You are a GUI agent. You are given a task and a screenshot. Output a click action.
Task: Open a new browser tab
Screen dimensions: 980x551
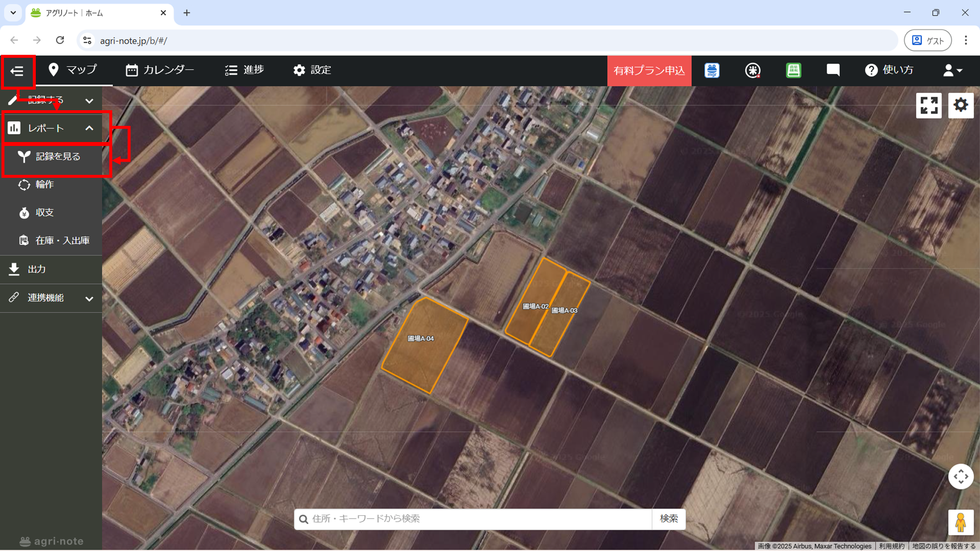pos(187,13)
